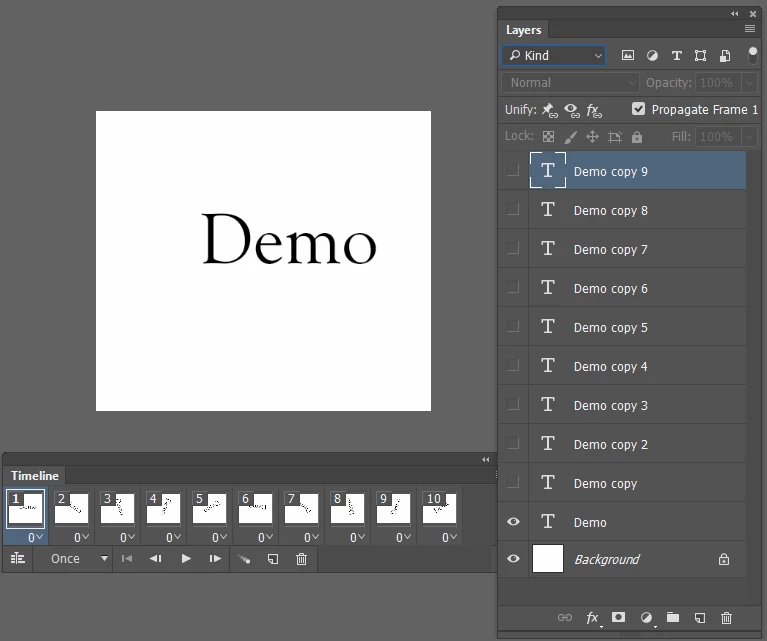Click the adjustment layer filter icon

(652, 55)
